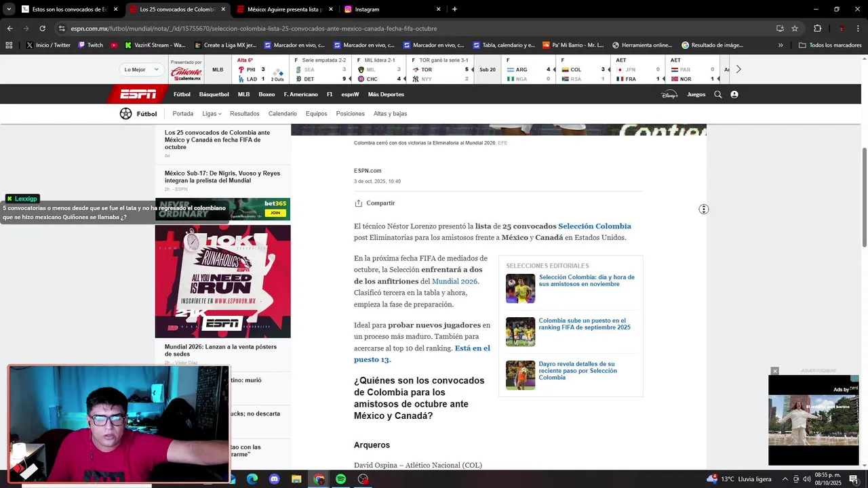This screenshot has height=488, width=868.
Task: Close the advertisement video popup
Action: [x=774, y=371]
